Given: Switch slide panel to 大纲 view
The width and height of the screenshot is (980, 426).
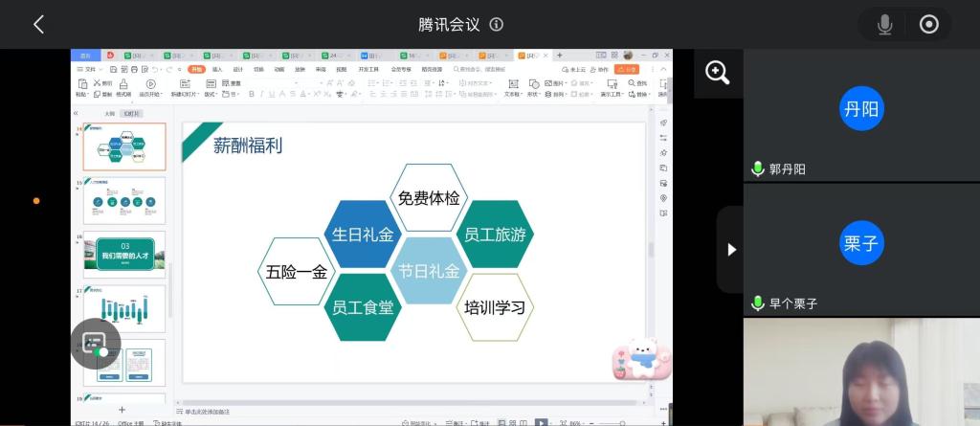Looking at the screenshot, I should pos(109,113).
